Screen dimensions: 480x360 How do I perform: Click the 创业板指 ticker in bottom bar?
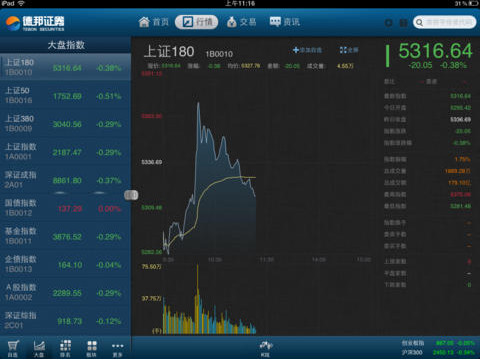coord(438,343)
